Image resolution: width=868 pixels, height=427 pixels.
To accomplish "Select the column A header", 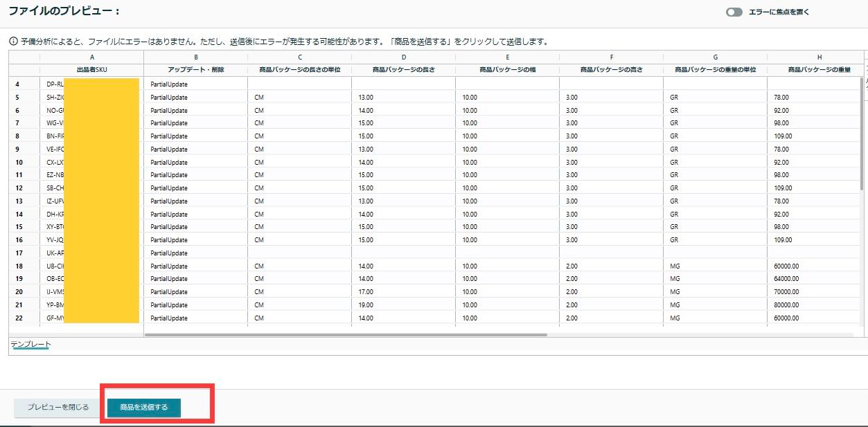I will tap(91, 57).
